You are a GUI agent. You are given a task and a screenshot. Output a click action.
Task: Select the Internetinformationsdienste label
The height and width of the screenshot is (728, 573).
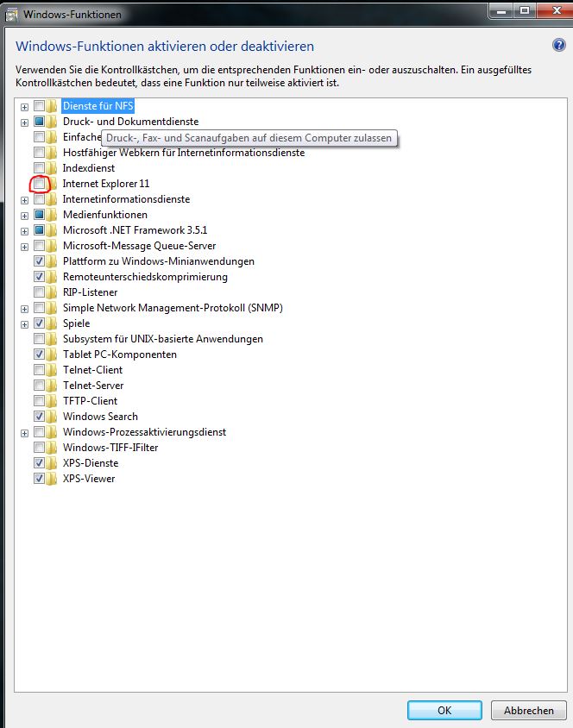click(126, 199)
